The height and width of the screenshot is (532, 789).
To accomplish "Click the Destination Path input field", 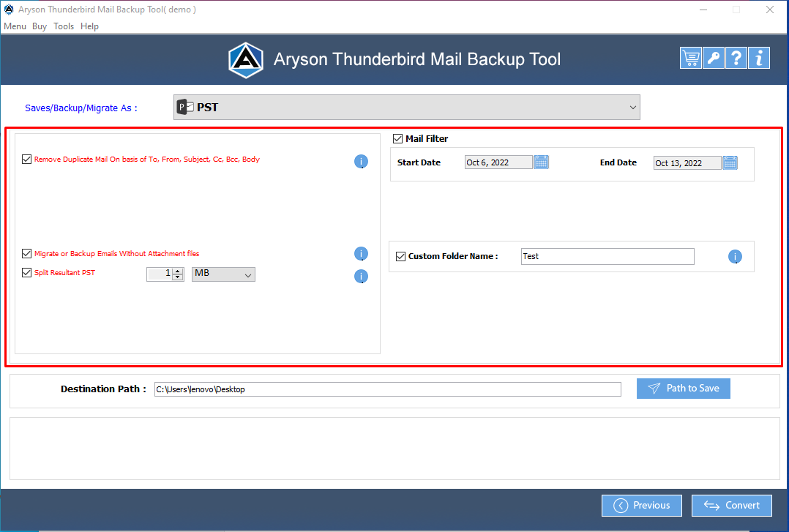I will (x=387, y=389).
